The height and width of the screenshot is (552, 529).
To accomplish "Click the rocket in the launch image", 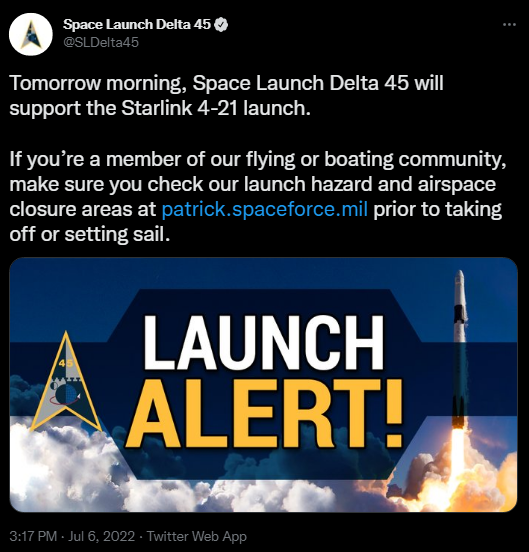I will (460, 349).
